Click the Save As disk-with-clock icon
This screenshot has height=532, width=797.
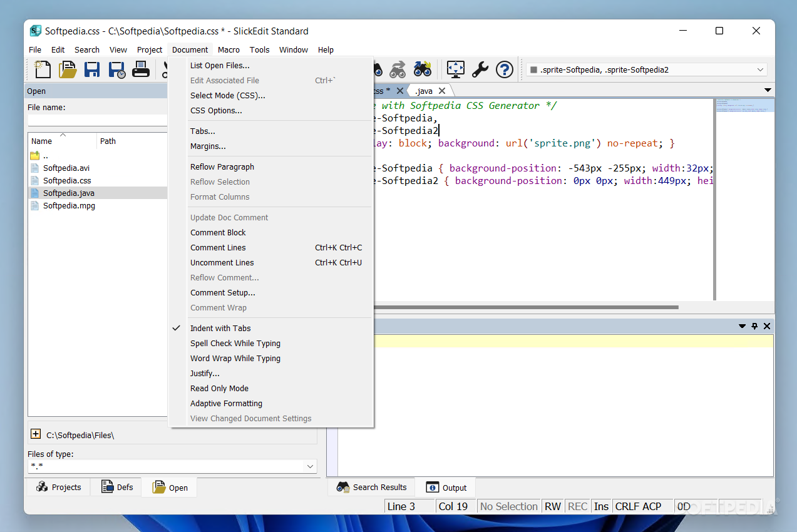(x=116, y=69)
